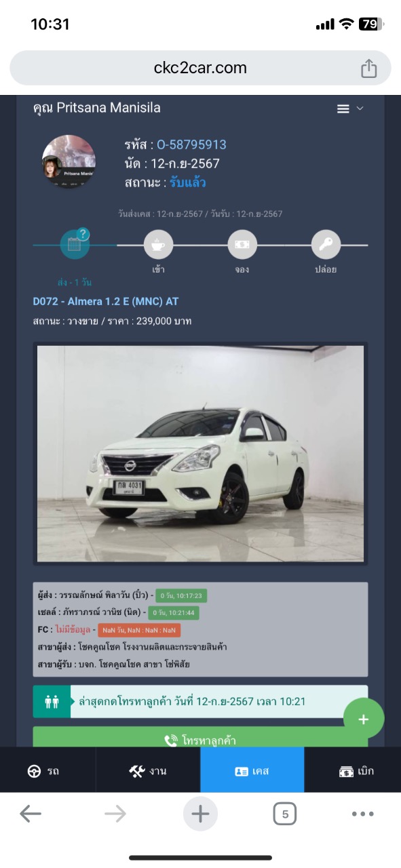
Task: Open Pritsana Manisila's profile photo
Action: pyautogui.click(x=69, y=161)
